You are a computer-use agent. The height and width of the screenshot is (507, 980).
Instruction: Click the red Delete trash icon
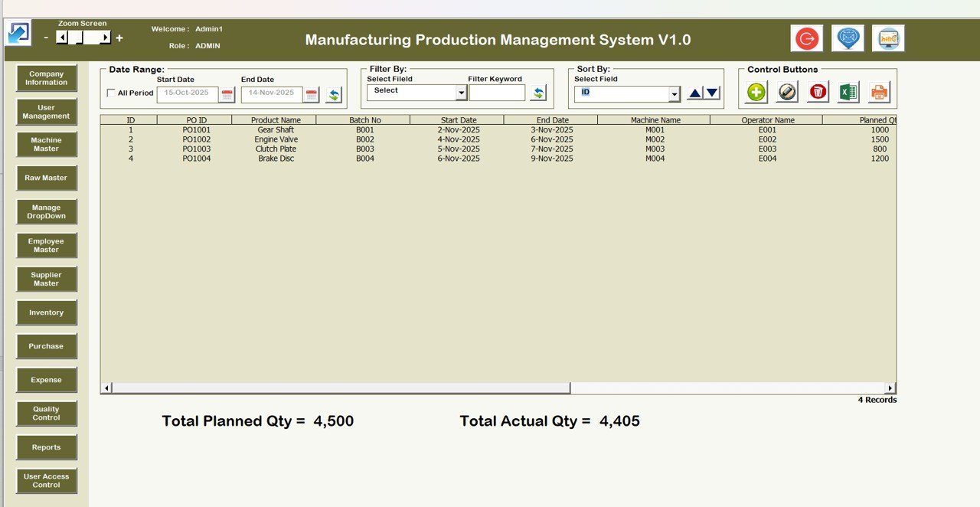(x=818, y=93)
